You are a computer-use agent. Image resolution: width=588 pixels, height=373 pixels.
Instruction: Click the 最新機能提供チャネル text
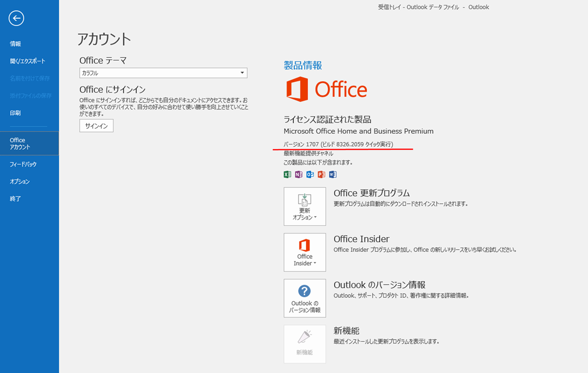pyautogui.click(x=308, y=154)
